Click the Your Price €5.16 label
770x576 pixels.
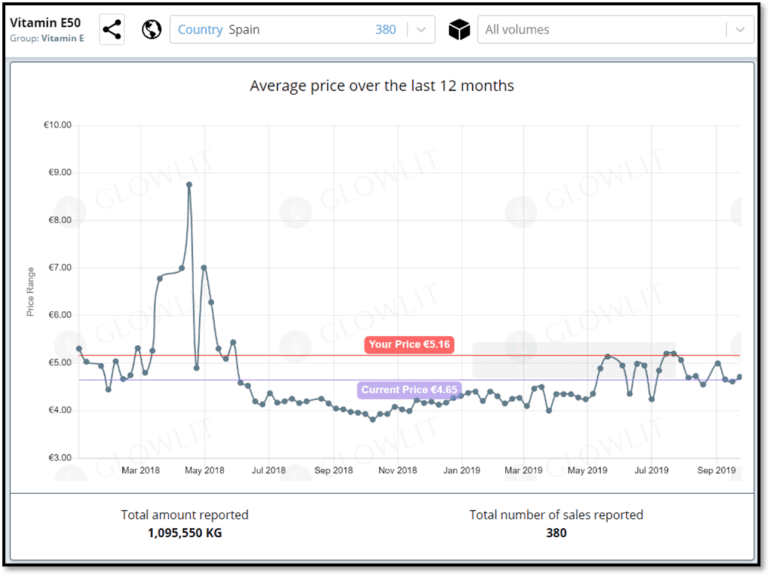click(409, 344)
